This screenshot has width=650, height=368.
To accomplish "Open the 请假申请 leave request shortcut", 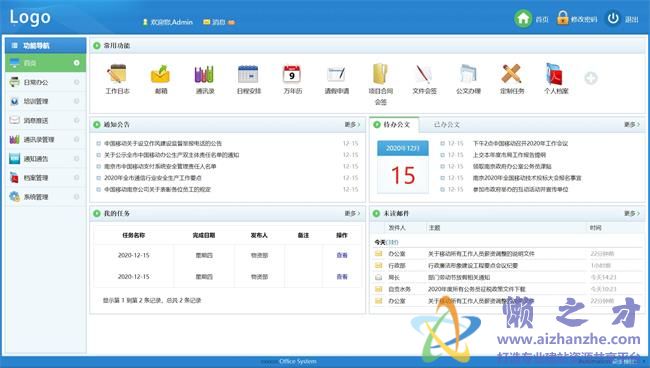I will pos(337,79).
